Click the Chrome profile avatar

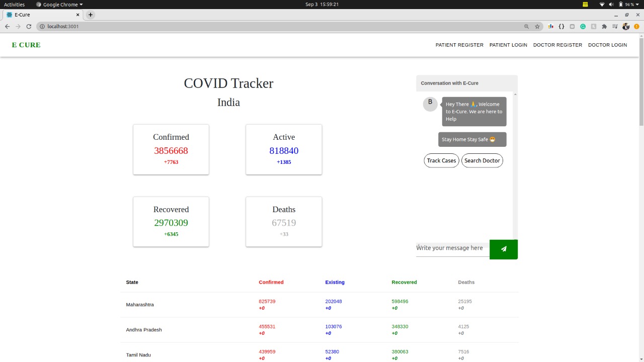(626, 27)
